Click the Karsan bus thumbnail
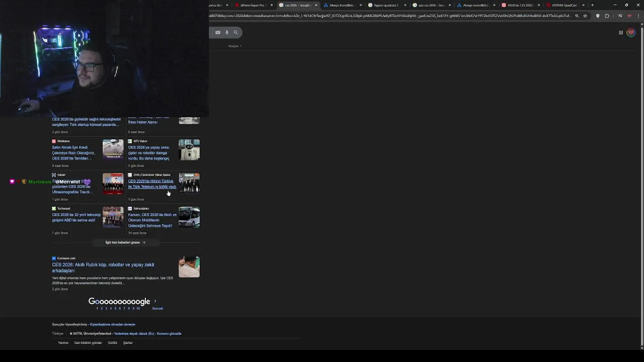 (189, 217)
